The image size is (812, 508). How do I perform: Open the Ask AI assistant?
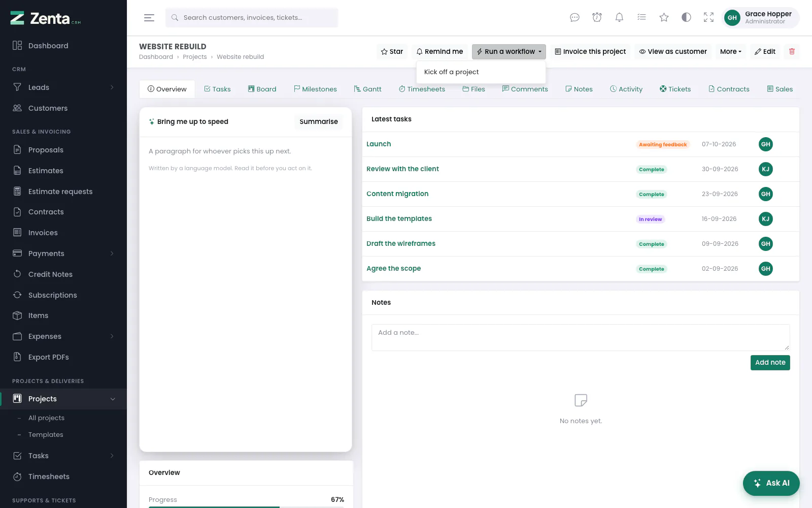click(x=771, y=483)
